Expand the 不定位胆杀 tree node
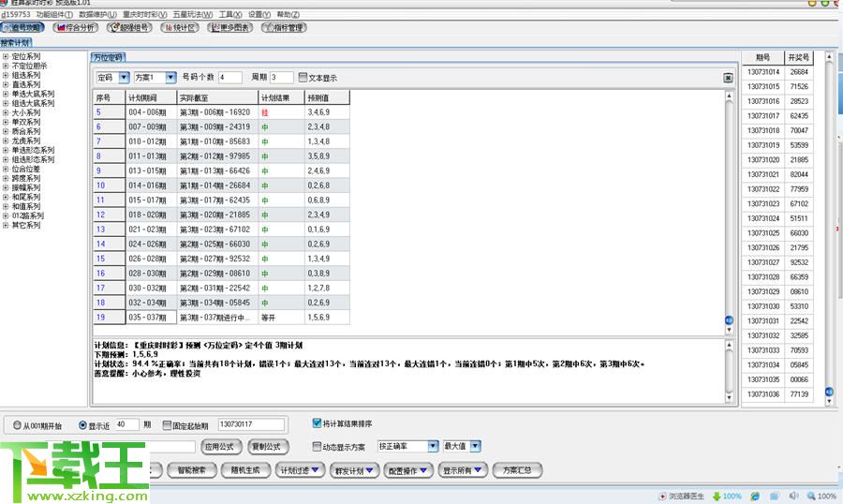Image resolution: width=843 pixels, height=504 pixels. (6, 66)
